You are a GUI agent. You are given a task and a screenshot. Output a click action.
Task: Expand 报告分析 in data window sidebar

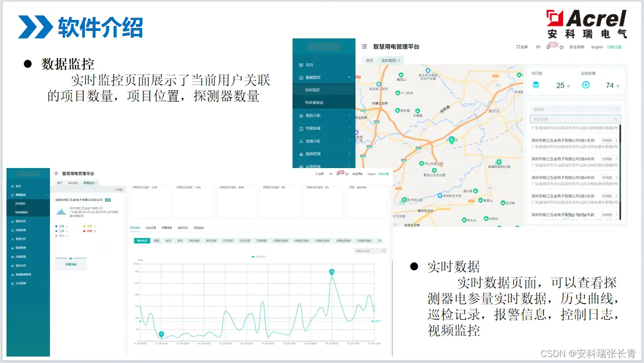tap(28, 265)
